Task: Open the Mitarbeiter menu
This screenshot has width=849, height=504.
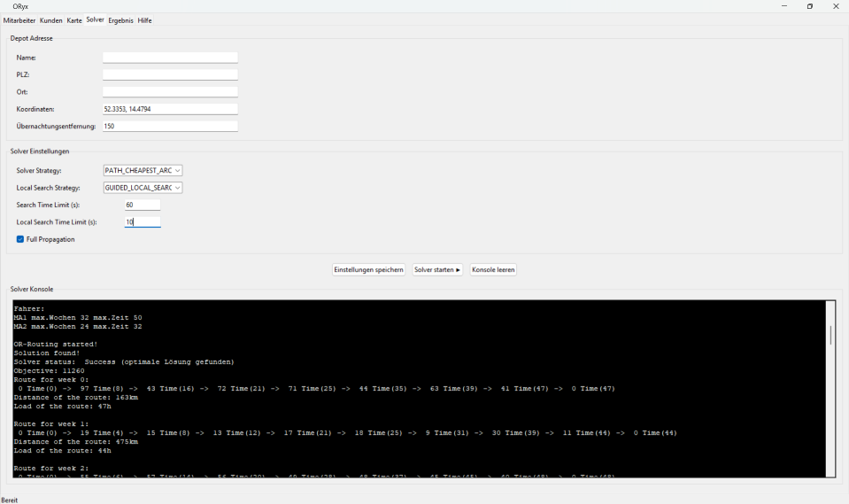Action: coord(20,20)
